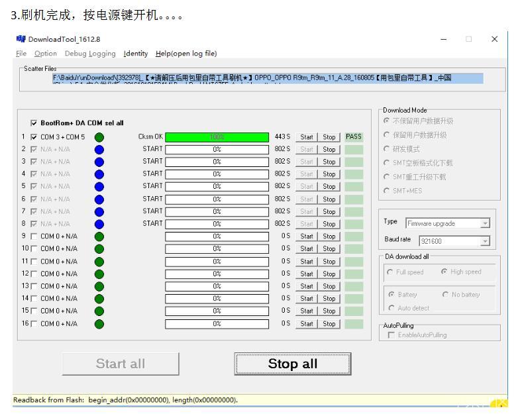Click Stop button for row 16
The image size is (518, 420).
pyautogui.click(x=329, y=324)
